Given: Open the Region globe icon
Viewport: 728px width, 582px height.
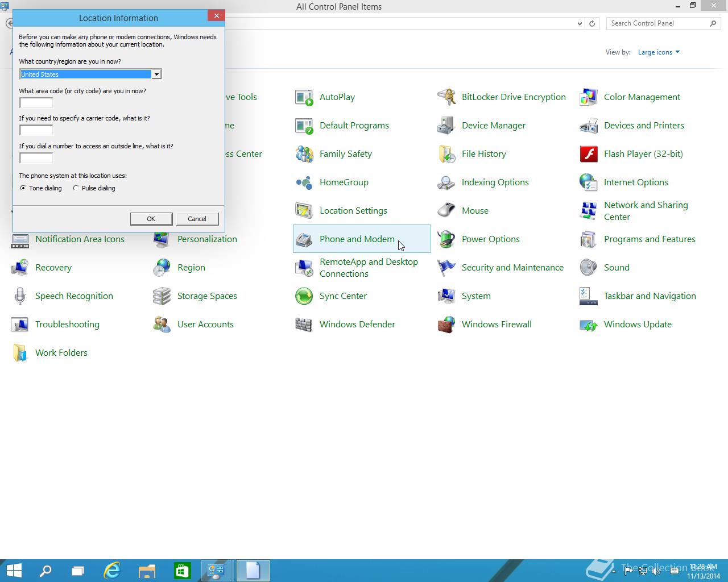Looking at the screenshot, I should click(162, 268).
